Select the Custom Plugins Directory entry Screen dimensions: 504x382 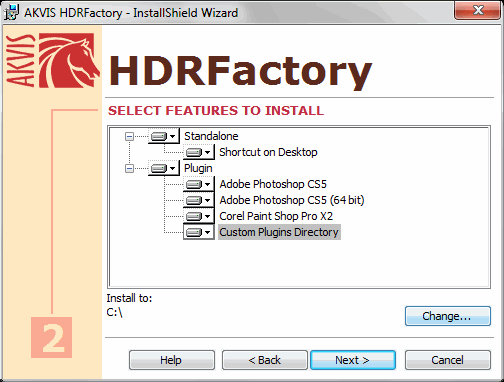pyautogui.click(x=279, y=232)
